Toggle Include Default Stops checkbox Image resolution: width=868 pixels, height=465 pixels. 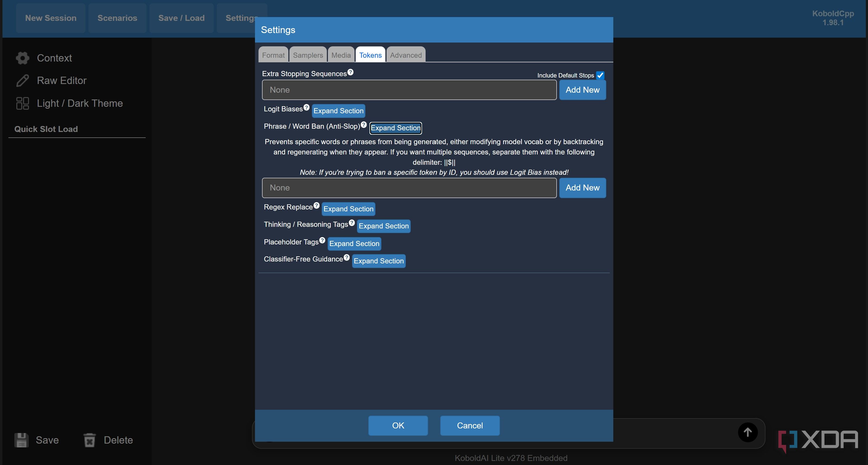pos(600,75)
